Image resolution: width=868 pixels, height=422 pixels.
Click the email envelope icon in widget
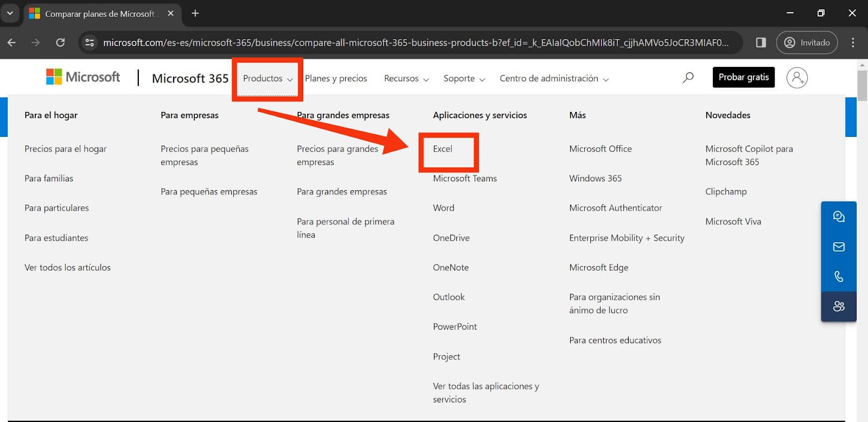[x=839, y=247]
